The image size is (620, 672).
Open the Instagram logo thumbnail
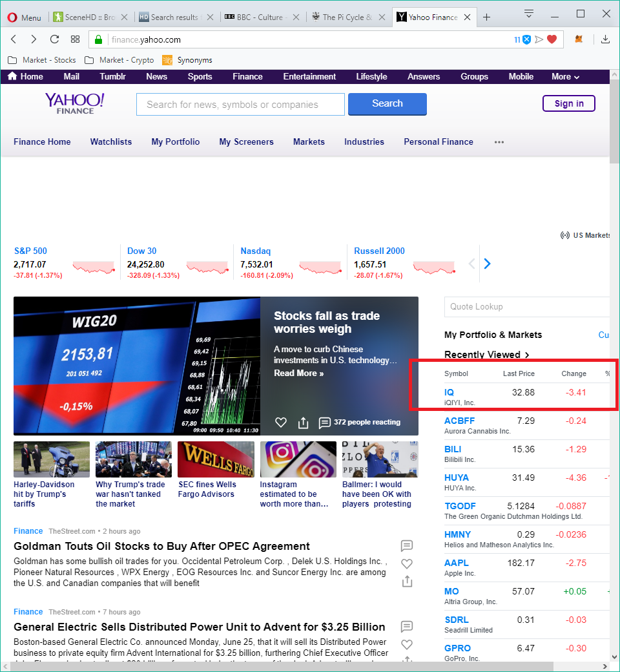(298, 459)
